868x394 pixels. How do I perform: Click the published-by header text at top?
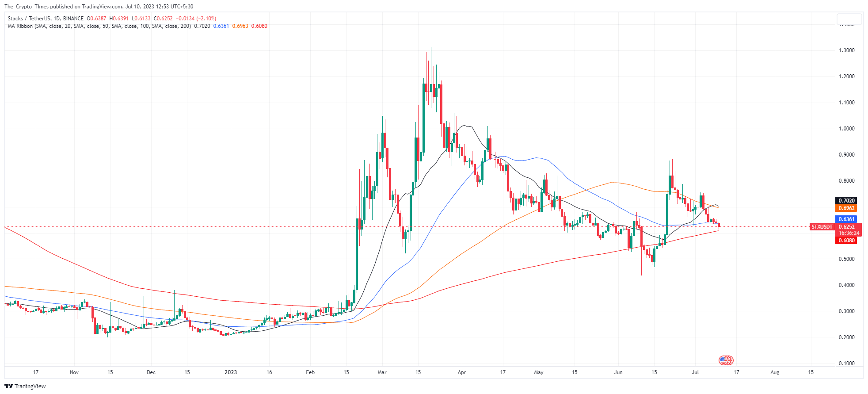99,7
